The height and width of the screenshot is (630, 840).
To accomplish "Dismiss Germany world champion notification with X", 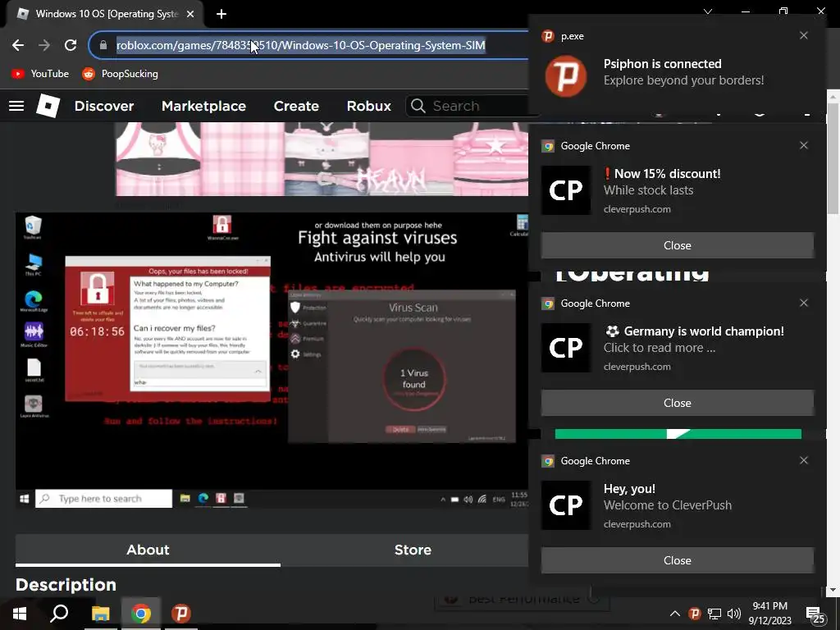I will click(x=804, y=303).
